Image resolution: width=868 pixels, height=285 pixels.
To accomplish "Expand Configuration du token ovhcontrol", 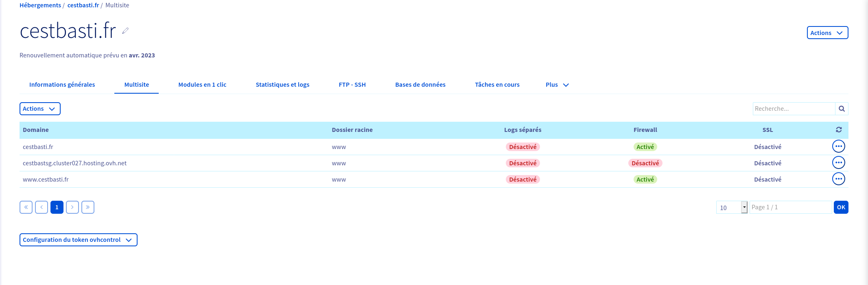I will [x=78, y=240].
